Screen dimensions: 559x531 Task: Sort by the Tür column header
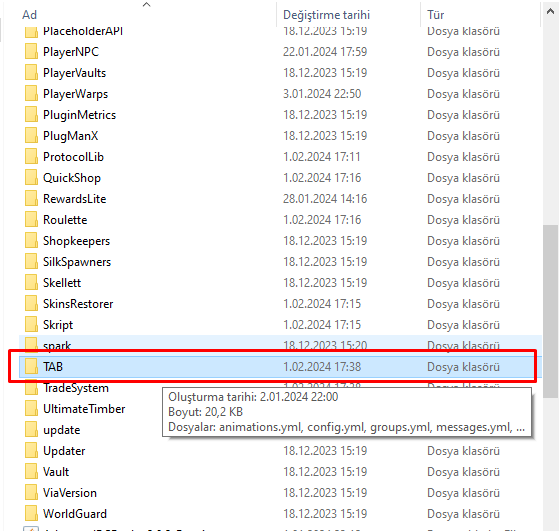tap(435, 15)
